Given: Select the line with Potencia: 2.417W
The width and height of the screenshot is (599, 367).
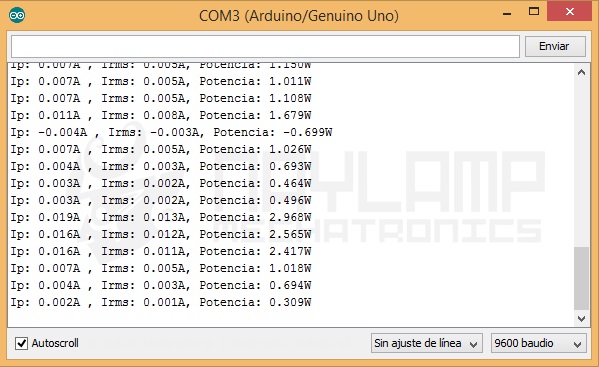Looking at the screenshot, I should tap(161, 251).
